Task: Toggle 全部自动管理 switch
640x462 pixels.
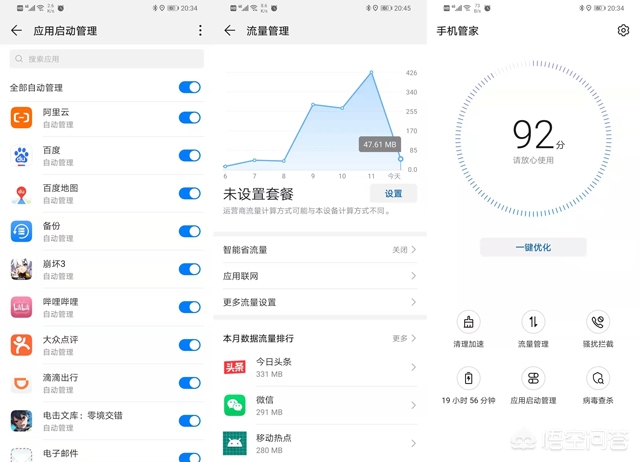Action: click(x=189, y=88)
